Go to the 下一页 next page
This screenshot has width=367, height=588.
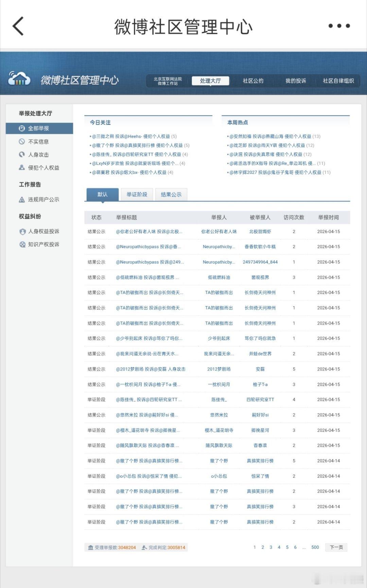[336, 547]
